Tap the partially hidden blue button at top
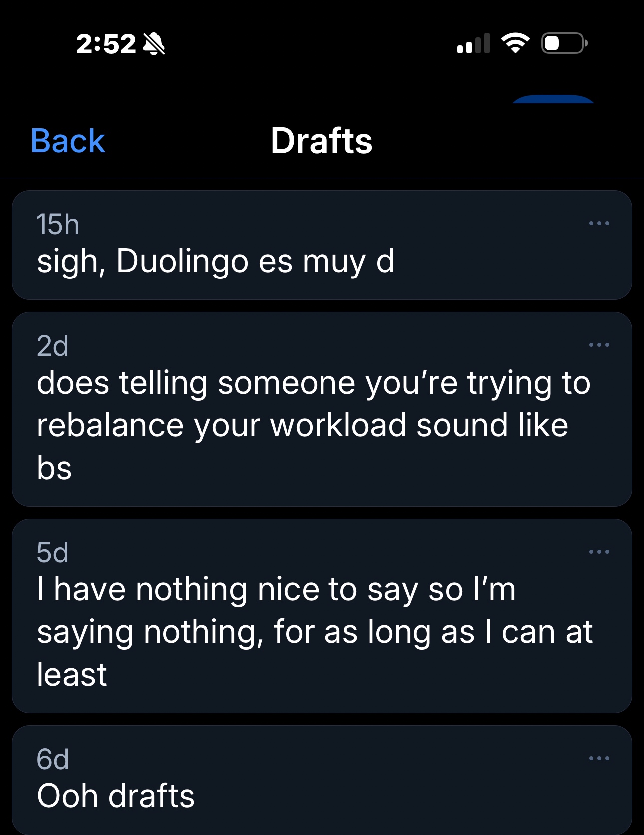The height and width of the screenshot is (835, 644). click(553, 99)
